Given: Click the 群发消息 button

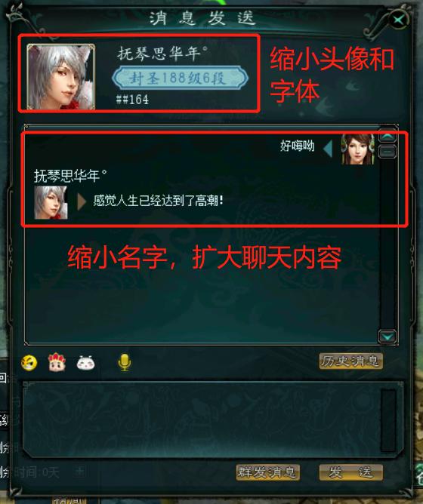Looking at the screenshot, I should pyautogui.click(x=267, y=472).
